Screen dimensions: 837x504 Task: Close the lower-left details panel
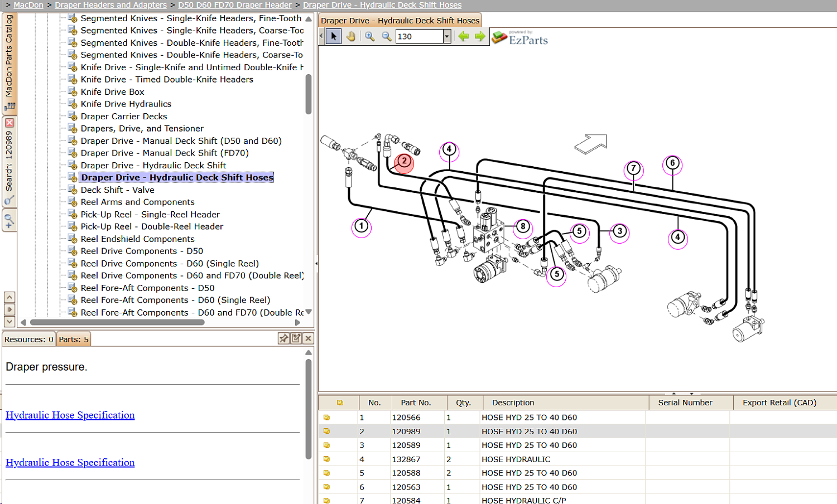308,338
